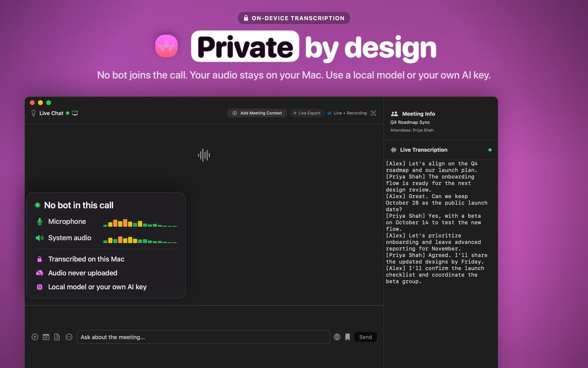Viewport: 588px width, 368px height.
Task: Click the green dot in Live Transcription header
Action: pos(490,150)
